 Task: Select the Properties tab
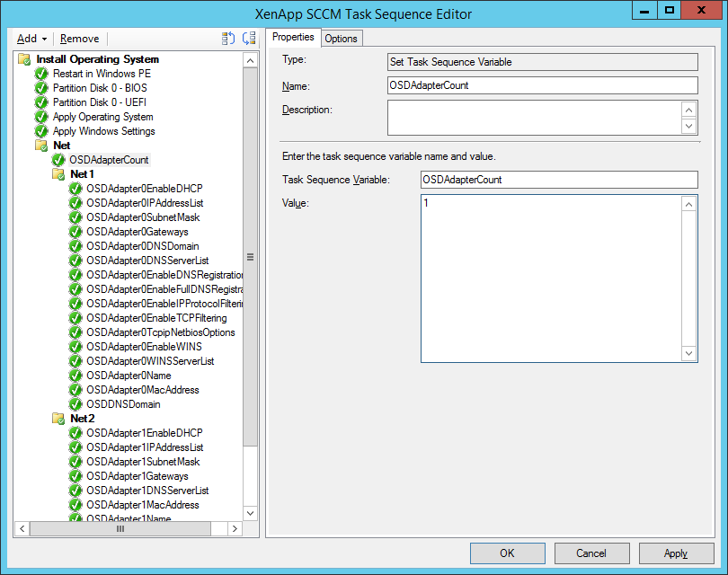(x=293, y=37)
